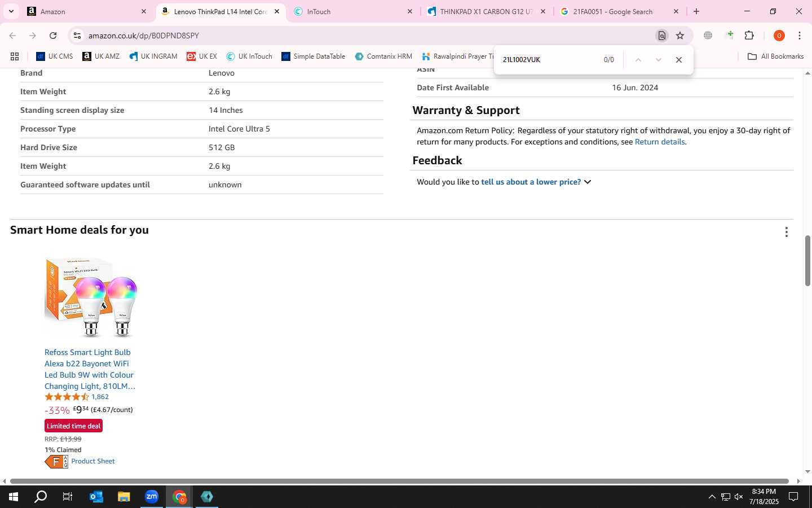Open Smart Home deals options menu
Viewport: 812px width, 508px height.
786,232
